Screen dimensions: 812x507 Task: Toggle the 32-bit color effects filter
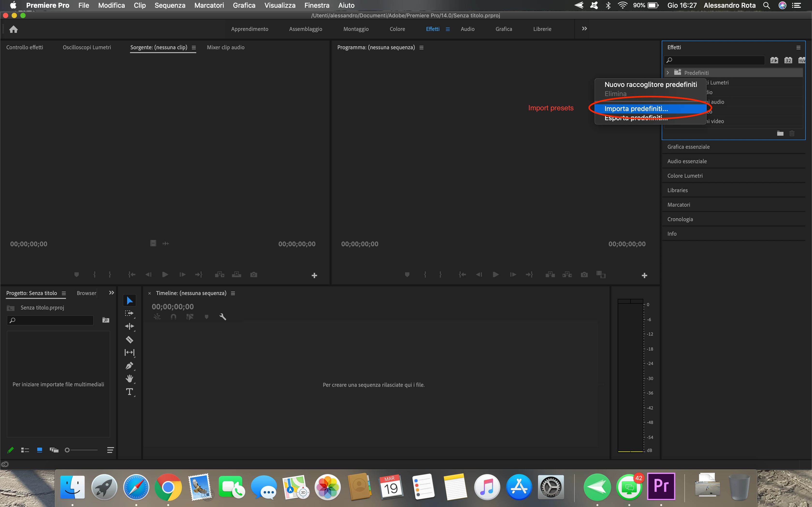pos(788,60)
